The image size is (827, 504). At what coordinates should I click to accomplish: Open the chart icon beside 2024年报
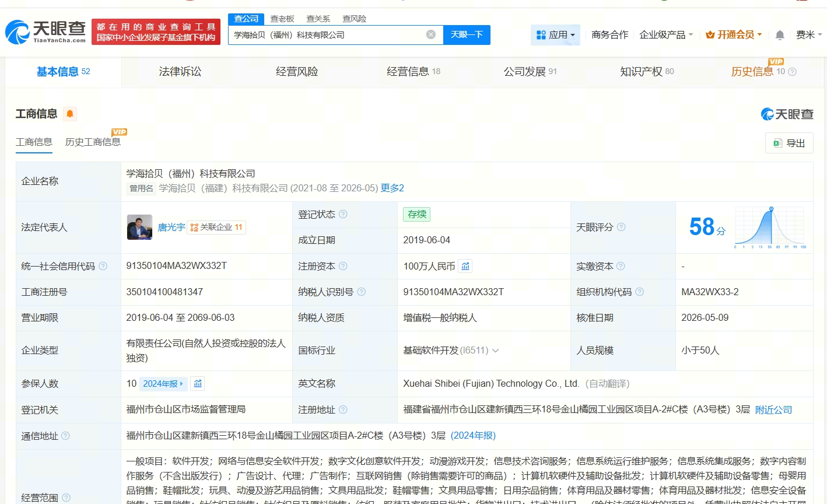pos(198,383)
